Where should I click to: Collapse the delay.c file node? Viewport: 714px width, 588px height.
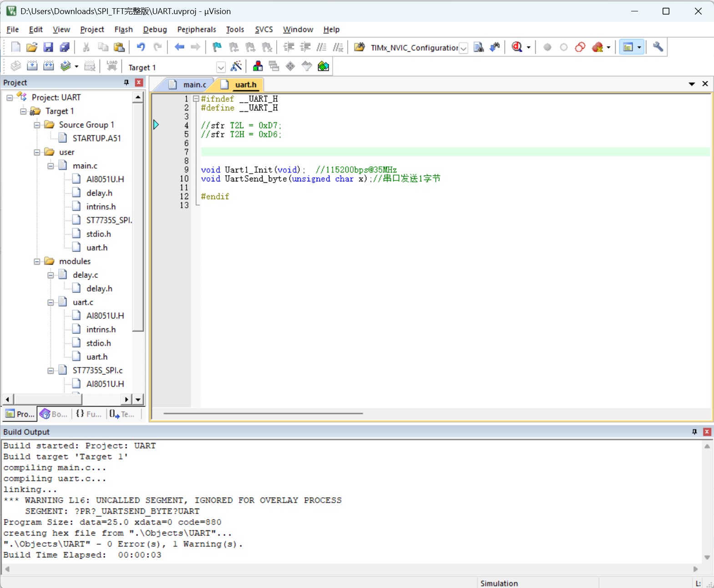tap(51, 275)
